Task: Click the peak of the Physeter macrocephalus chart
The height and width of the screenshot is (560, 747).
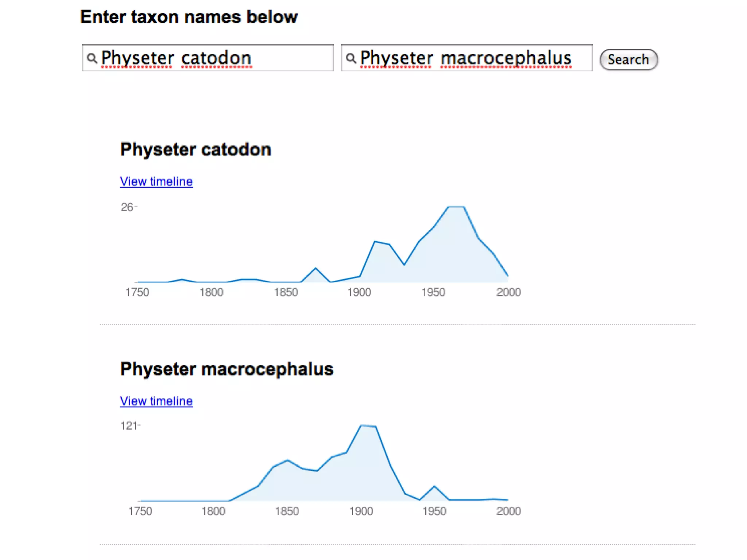Action: click(x=368, y=426)
